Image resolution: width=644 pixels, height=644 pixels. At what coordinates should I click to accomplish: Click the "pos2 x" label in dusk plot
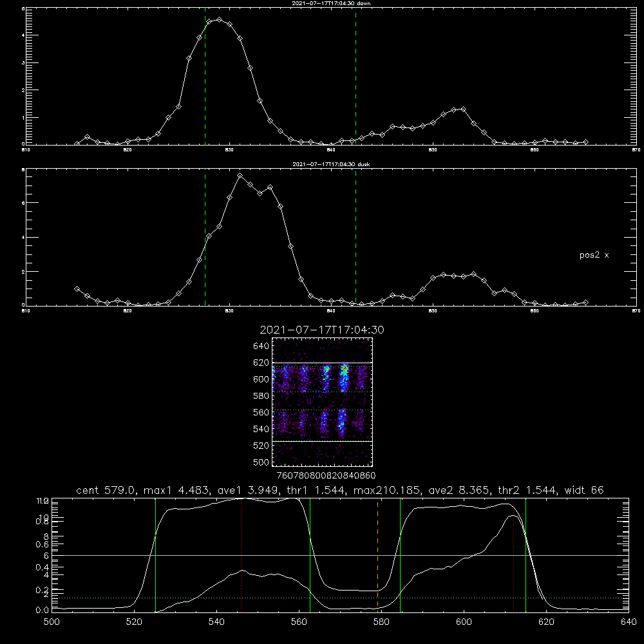[594, 255]
